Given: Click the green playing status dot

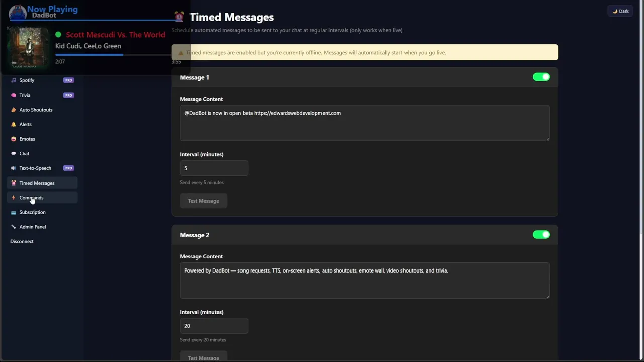Looking at the screenshot, I should pos(58,35).
